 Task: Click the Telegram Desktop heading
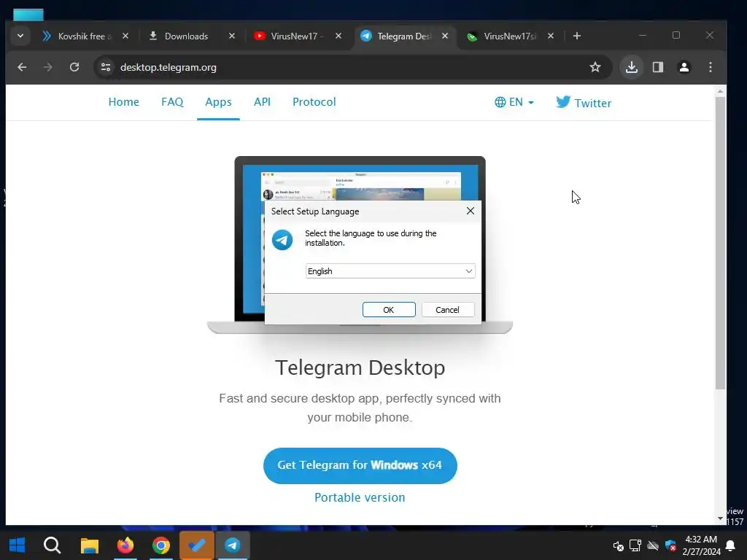tap(360, 367)
